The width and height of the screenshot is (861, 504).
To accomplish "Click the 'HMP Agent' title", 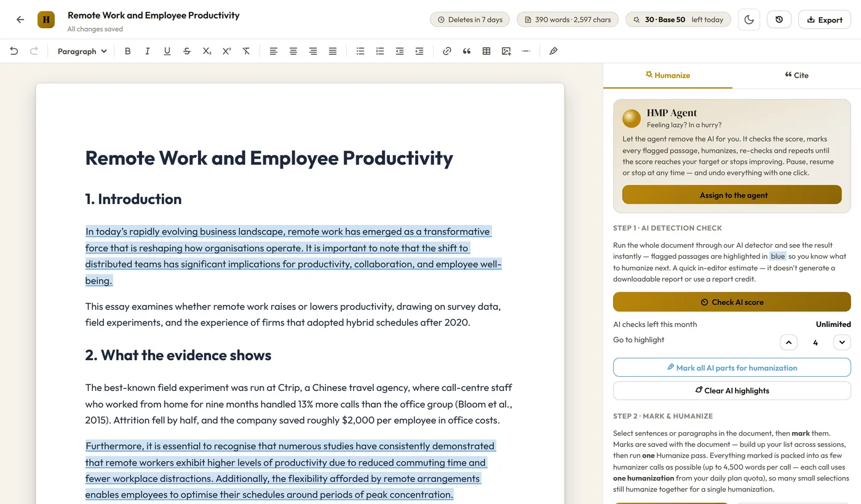I will pyautogui.click(x=672, y=112).
